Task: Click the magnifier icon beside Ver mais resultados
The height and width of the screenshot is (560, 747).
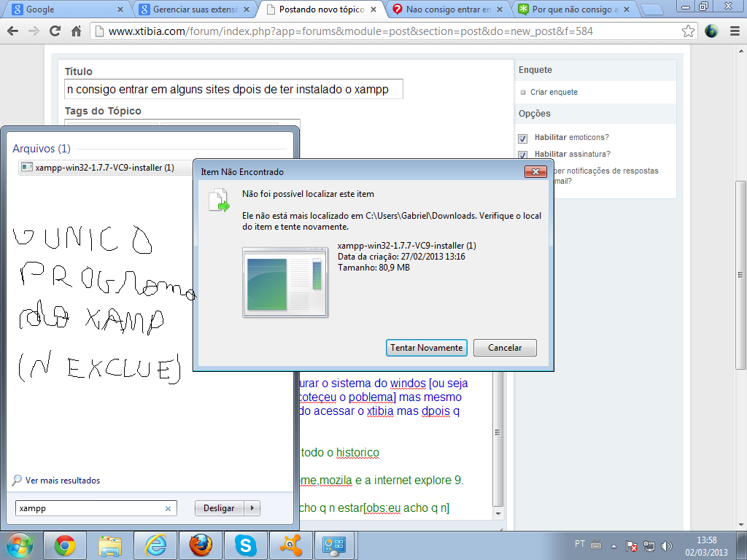Action: tap(17, 480)
